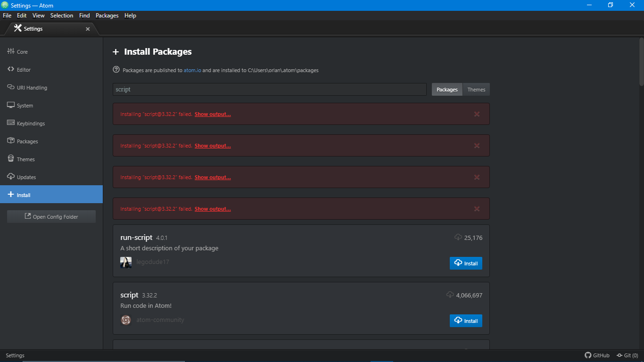Open the File menu
Viewport: 644px width, 362px height.
pos(7,16)
